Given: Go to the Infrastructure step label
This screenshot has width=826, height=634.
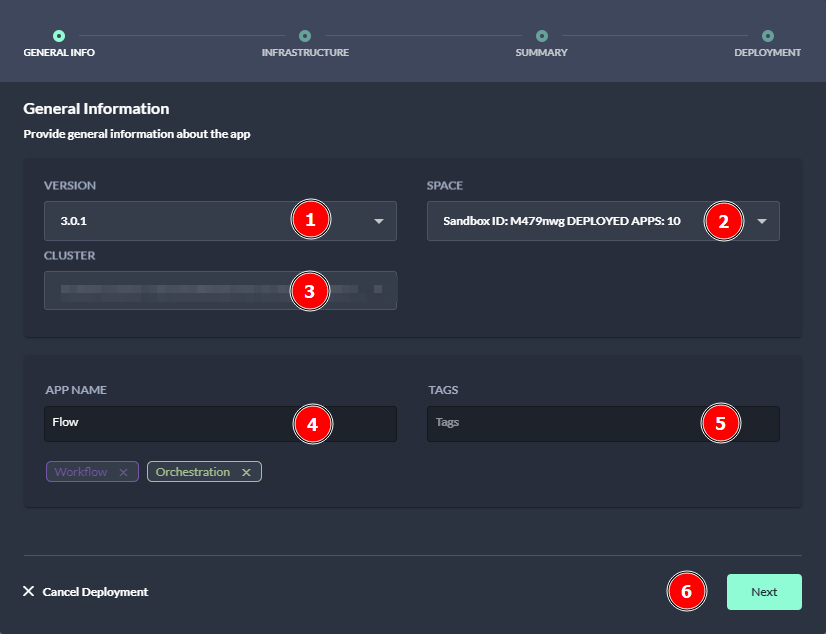Looking at the screenshot, I should pyautogui.click(x=305, y=53).
